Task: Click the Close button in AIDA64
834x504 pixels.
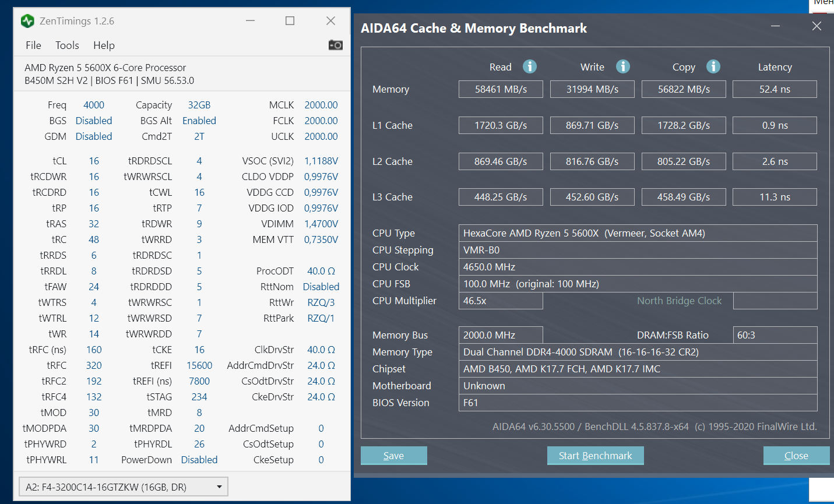Action: [x=796, y=456]
